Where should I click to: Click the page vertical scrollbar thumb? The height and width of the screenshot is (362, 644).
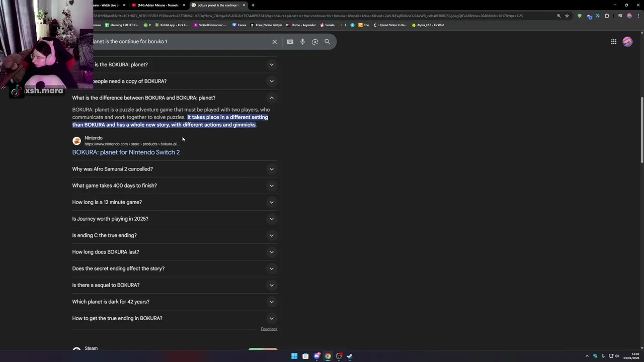[x=641, y=129]
